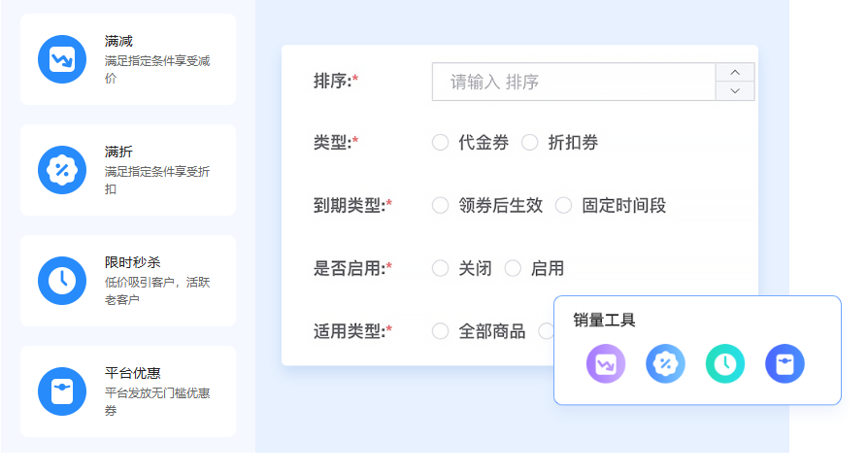Image resolution: width=868 pixels, height=475 pixels.
Task: Click the 平台优惠 coupon icon
Action: (x=62, y=391)
